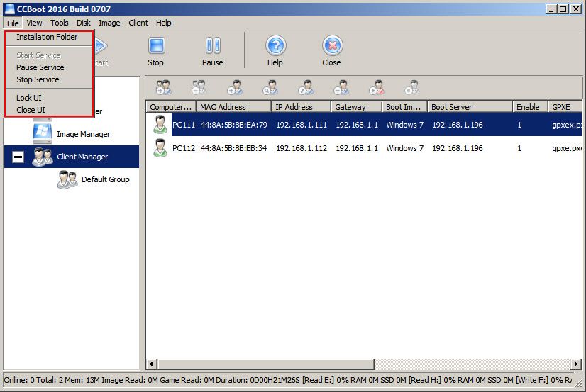Click the PC111 user avatar icon
The width and height of the screenshot is (586, 392).
(160, 124)
